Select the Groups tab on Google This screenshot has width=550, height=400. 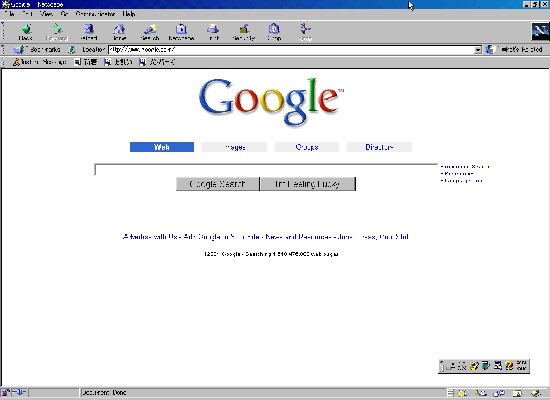click(307, 147)
